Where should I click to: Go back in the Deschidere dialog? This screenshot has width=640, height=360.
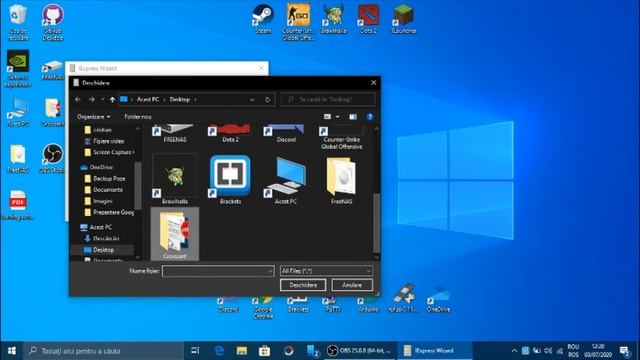(x=78, y=99)
